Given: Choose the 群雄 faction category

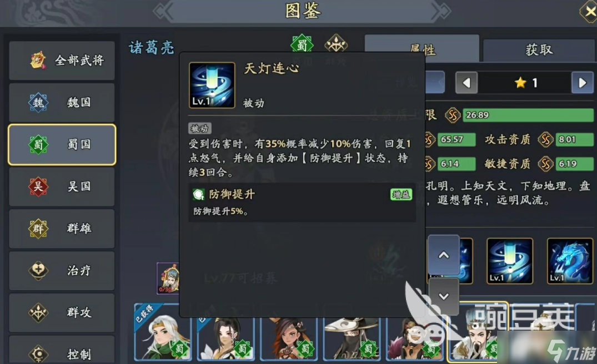Looking at the screenshot, I should coord(62,229).
